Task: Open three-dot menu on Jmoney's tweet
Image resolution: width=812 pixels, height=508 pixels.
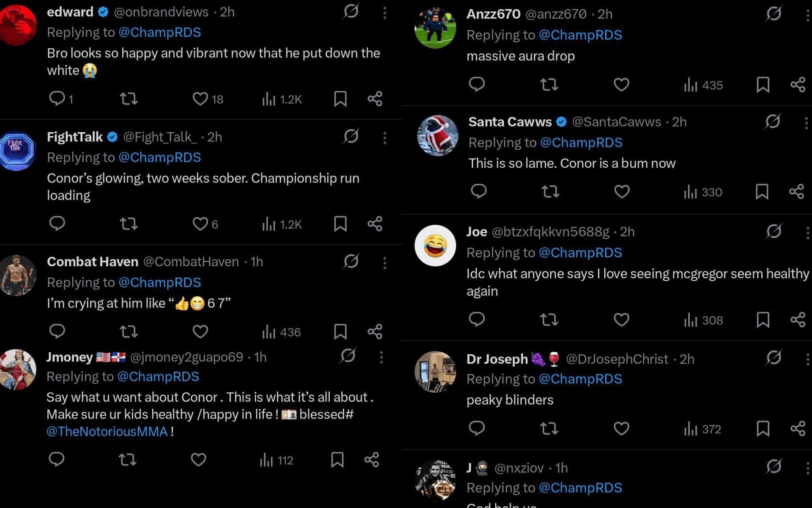Action: pyautogui.click(x=381, y=357)
